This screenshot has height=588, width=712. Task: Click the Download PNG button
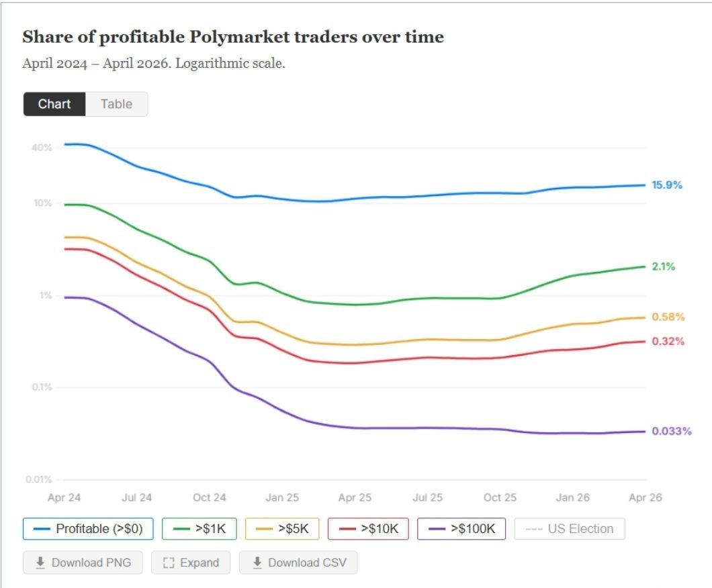click(82, 562)
